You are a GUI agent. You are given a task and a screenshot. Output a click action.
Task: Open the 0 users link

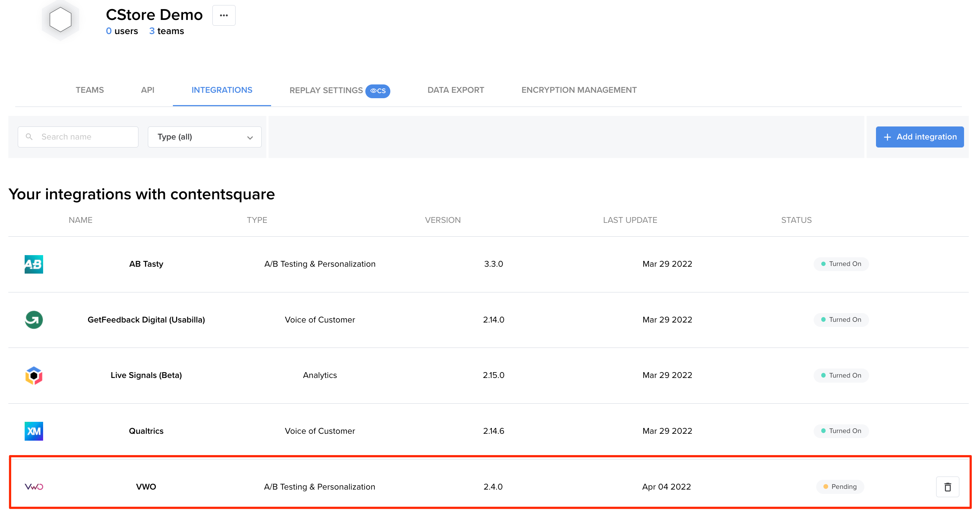click(122, 31)
